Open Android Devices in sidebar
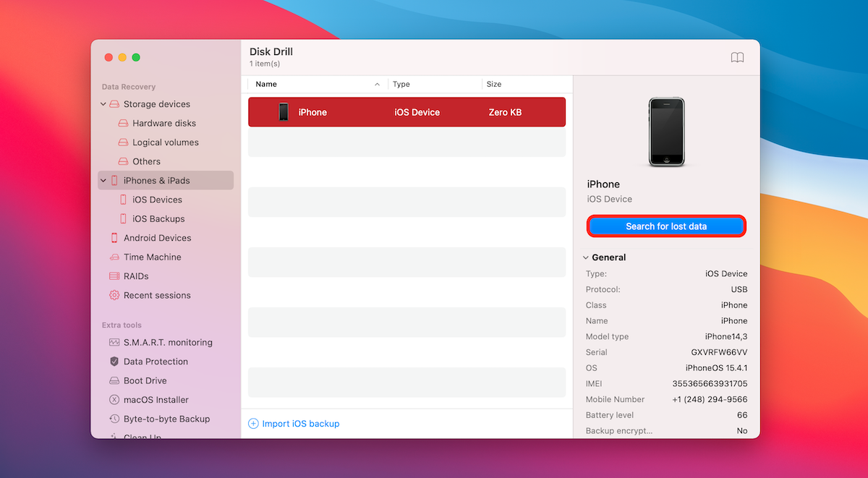This screenshot has height=478, width=868. pyautogui.click(x=158, y=238)
